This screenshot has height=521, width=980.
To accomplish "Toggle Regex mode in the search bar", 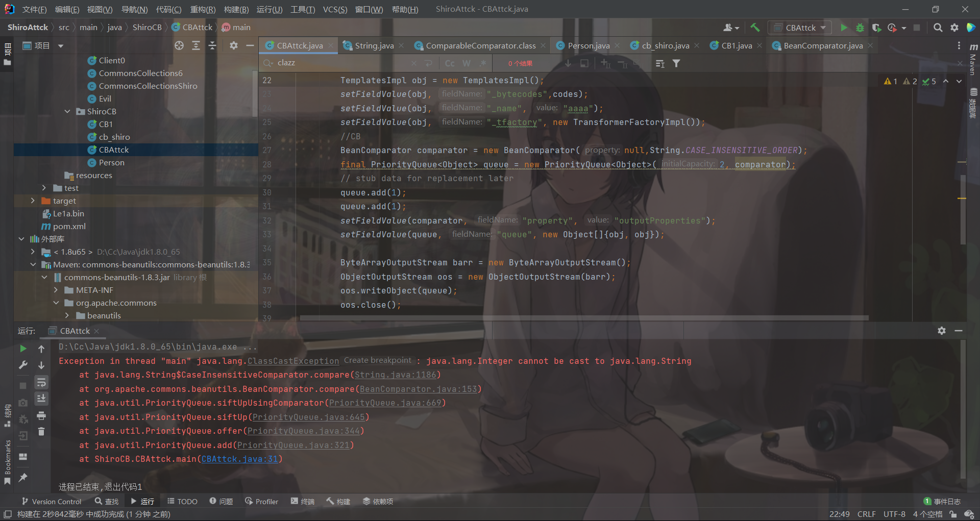I will coord(483,63).
